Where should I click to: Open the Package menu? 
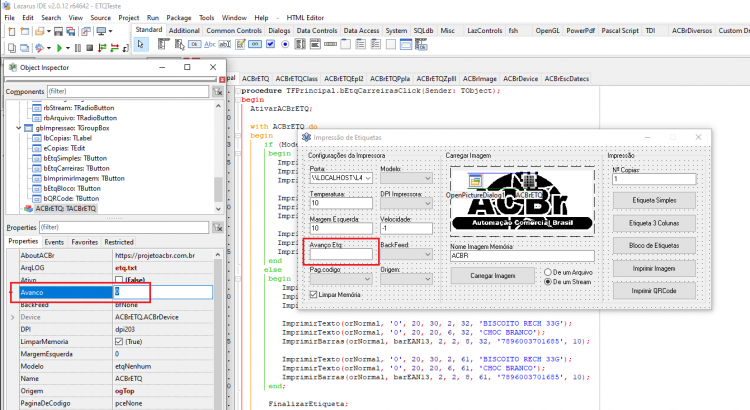178,18
